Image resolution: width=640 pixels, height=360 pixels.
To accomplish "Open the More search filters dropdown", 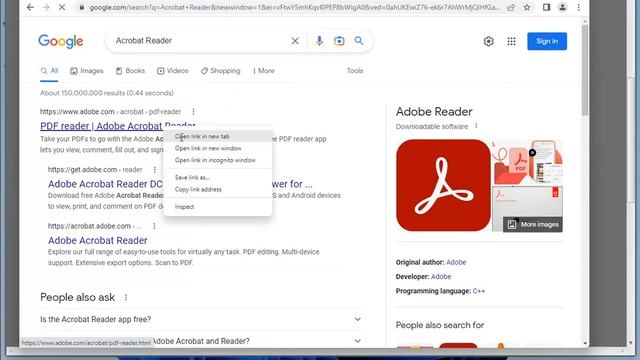I will click(264, 71).
